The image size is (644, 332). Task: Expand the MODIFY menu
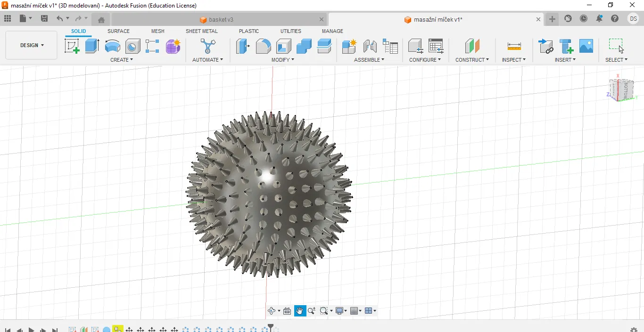tap(283, 60)
